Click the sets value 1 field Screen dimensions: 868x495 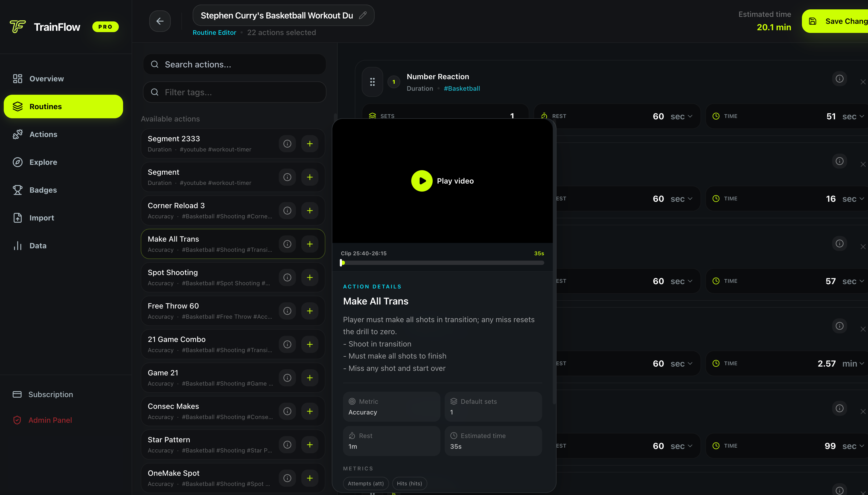pyautogui.click(x=512, y=116)
